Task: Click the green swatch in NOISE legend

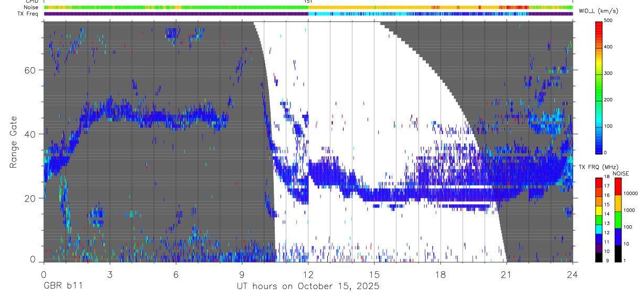Action: 617,220
